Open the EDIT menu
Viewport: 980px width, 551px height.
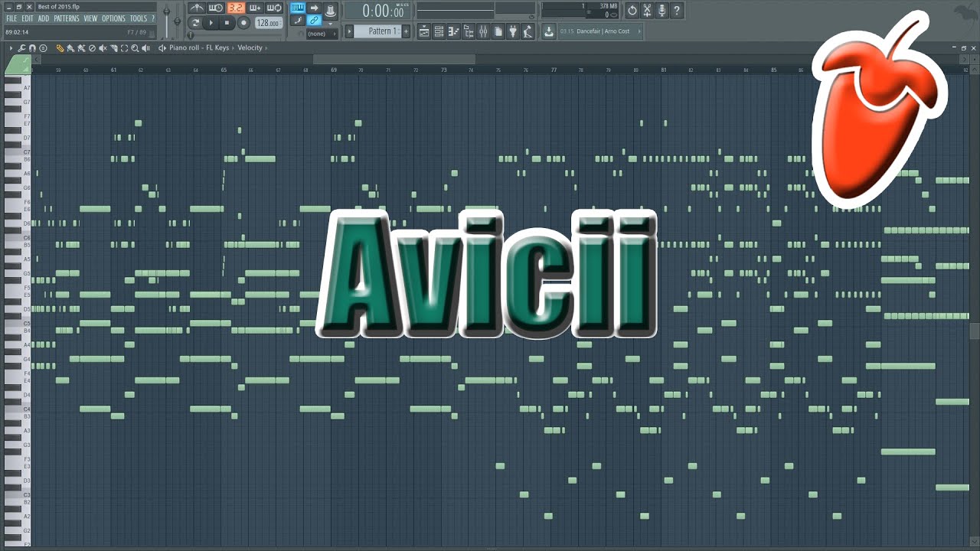[28, 18]
